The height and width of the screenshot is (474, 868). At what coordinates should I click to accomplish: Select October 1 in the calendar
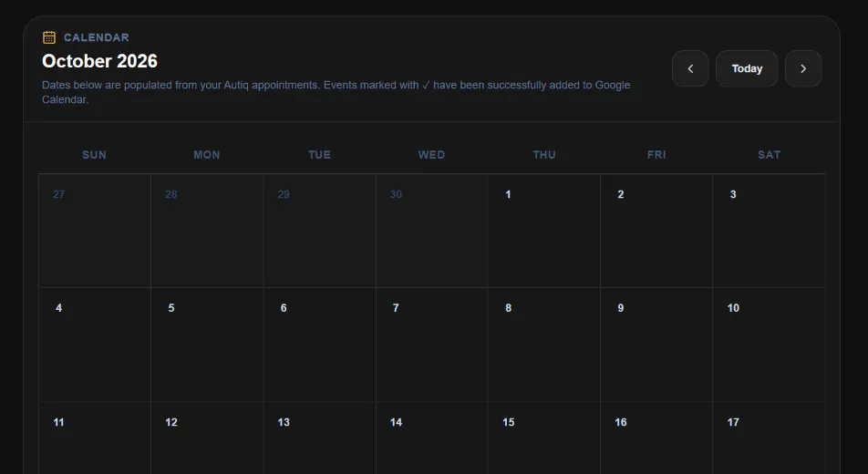pyautogui.click(x=544, y=231)
